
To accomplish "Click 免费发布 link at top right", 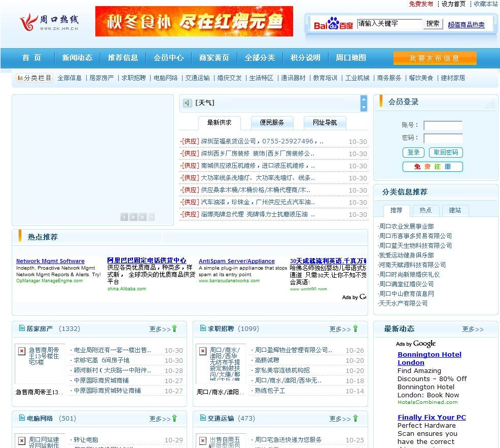I will (x=421, y=4).
